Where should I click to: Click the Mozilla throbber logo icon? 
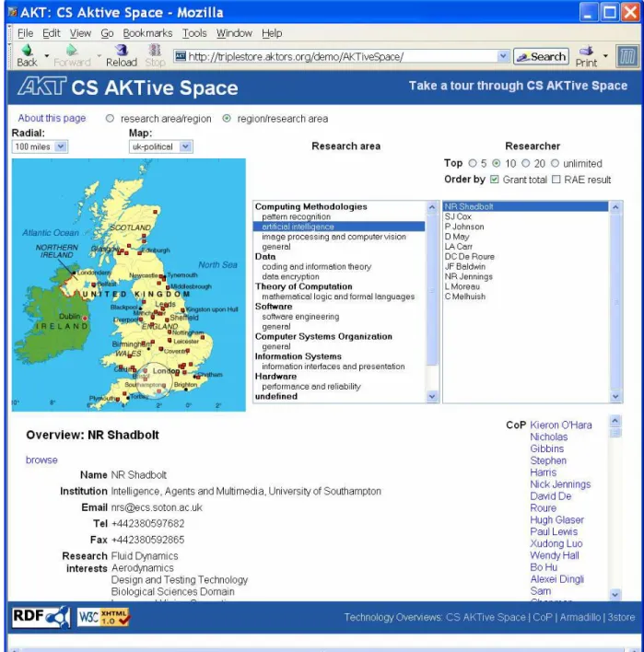point(626,56)
